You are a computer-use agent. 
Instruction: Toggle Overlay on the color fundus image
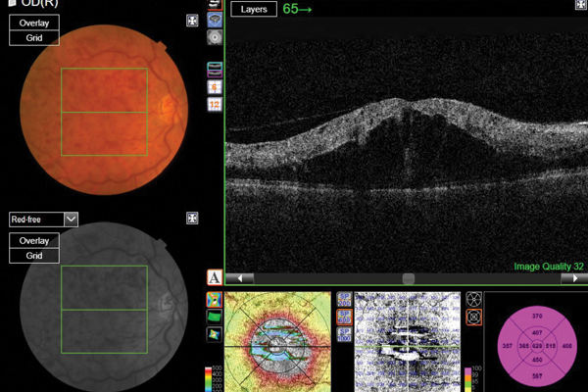[x=34, y=21]
